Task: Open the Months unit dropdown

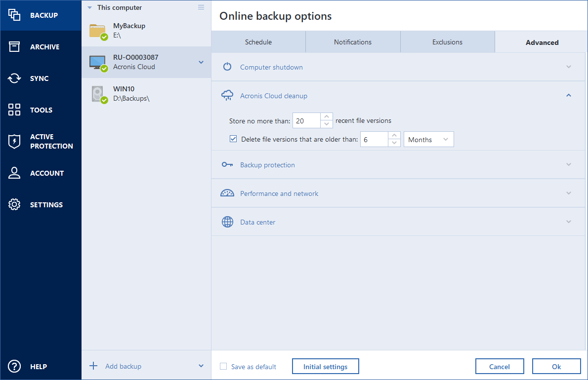Action: pyautogui.click(x=428, y=140)
